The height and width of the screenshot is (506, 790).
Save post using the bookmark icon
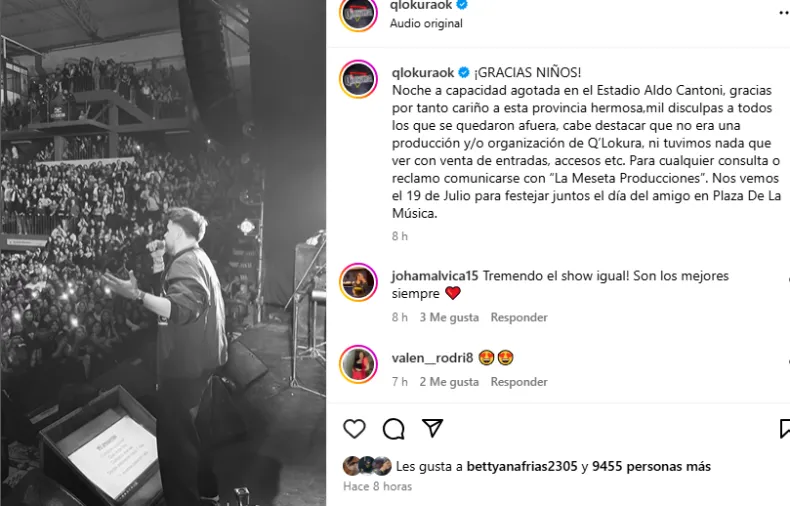[784, 429]
